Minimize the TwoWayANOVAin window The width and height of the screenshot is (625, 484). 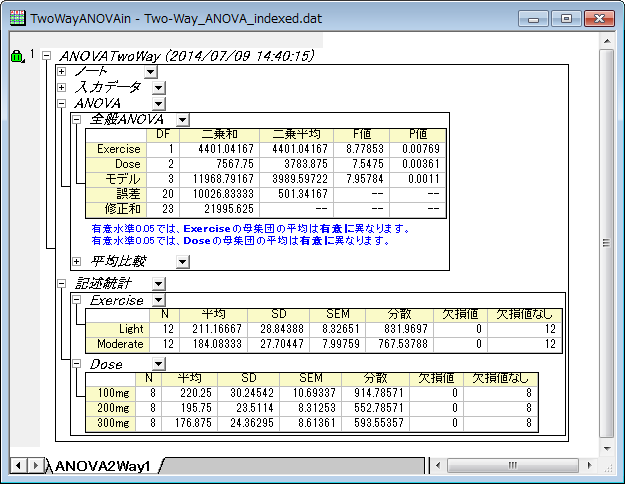pos(533,19)
